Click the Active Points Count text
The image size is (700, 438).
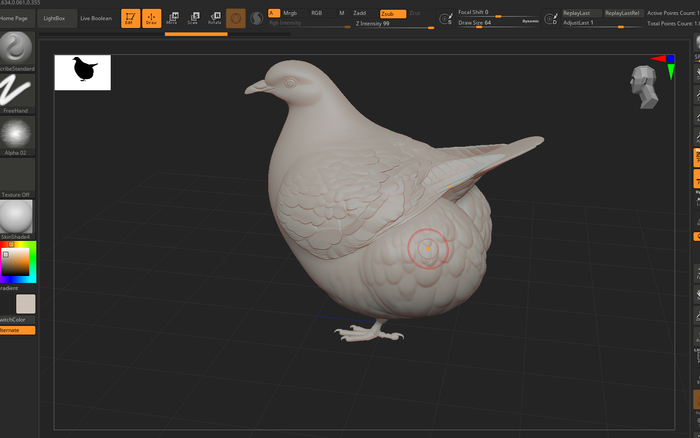click(673, 13)
